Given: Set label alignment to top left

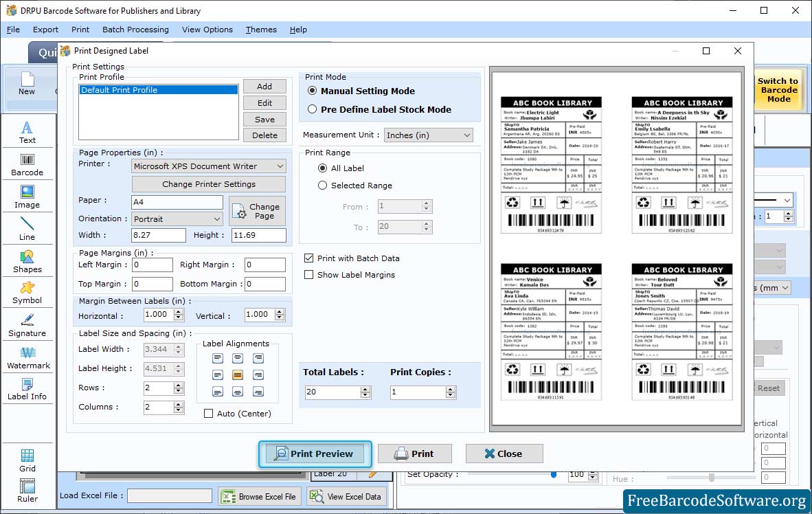Looking at the screenshot, I should 218,358.
